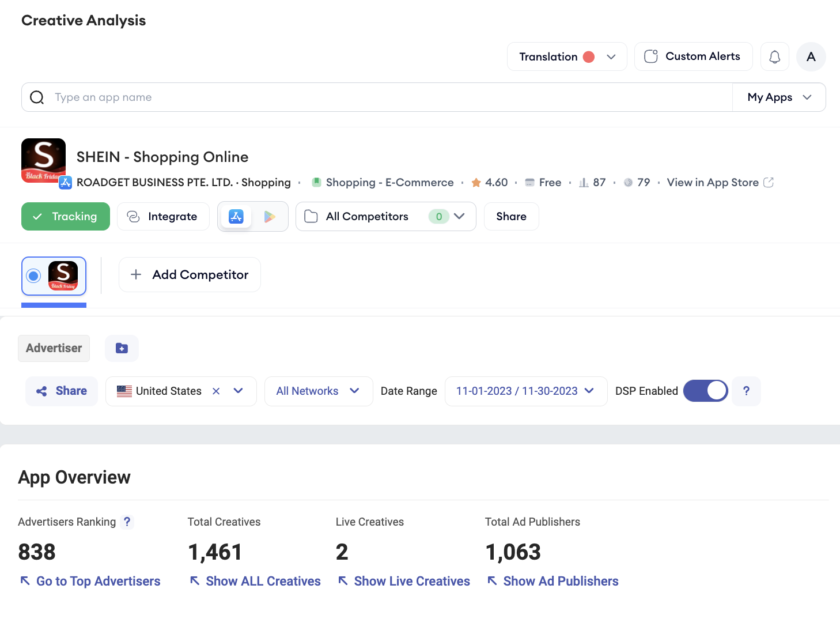Click the SHEIN app logo in header
The width and height of the screenshot is (840, 619).
point(44,160)
